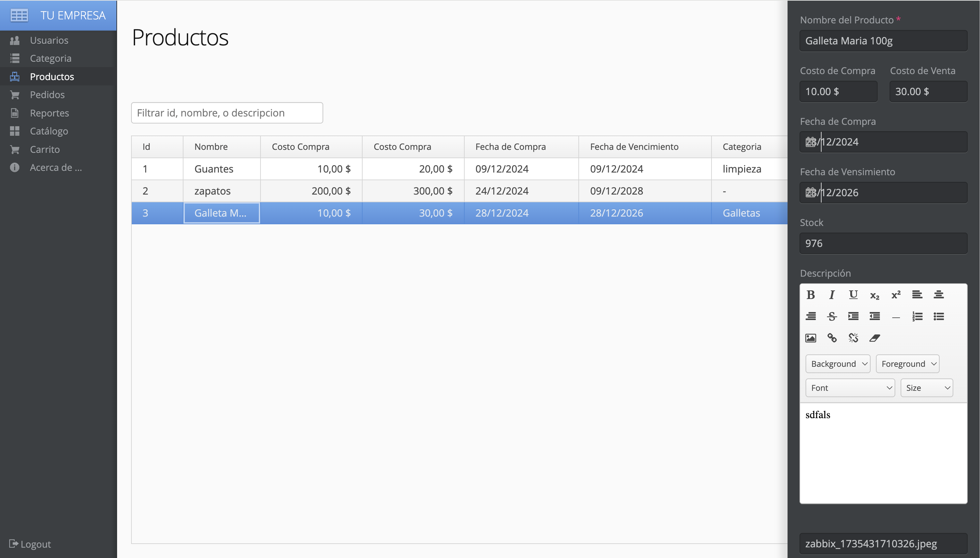Apply subscript formatting
The image size is (980, 558).
[874, 295]
